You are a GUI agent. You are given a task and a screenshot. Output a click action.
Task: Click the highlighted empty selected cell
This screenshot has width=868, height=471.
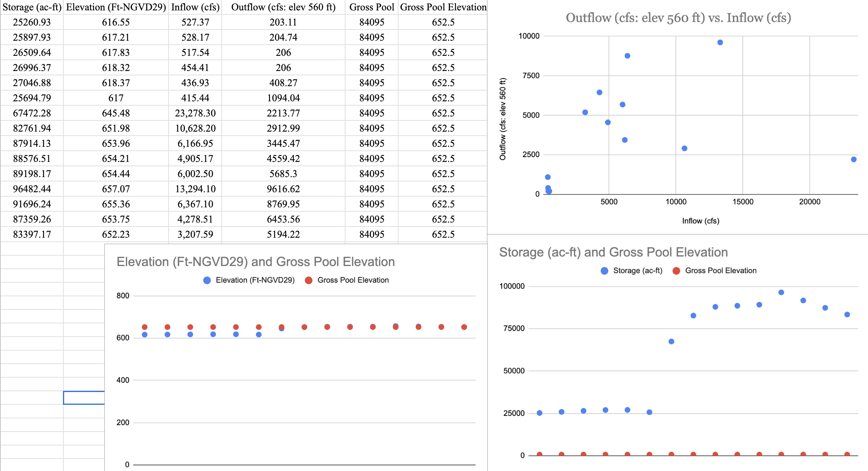pos(84,398)
